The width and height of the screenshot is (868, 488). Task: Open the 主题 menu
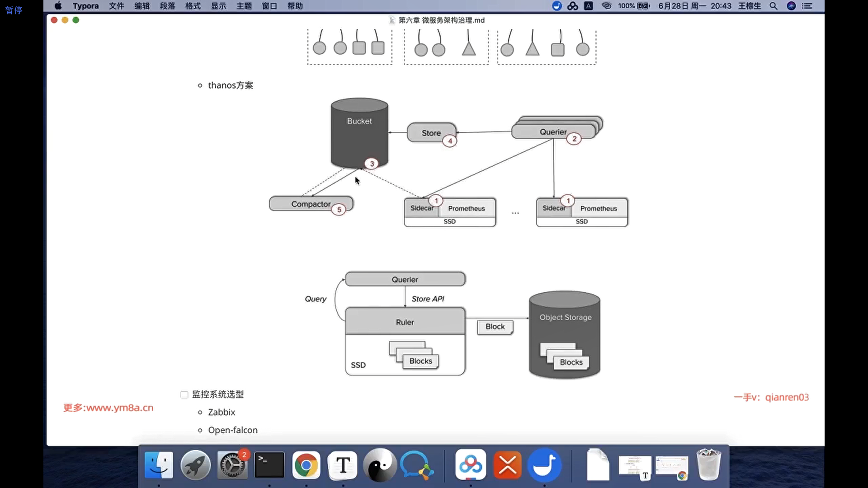pyautogui.click(x=244, y=6)
